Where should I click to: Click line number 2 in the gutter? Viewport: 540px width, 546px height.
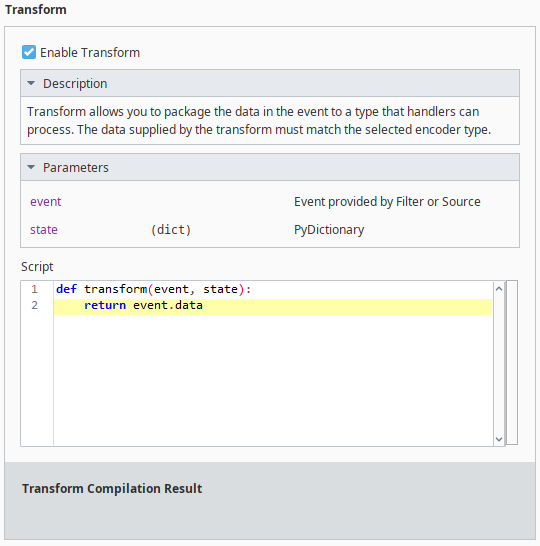[x=34, y=305]
